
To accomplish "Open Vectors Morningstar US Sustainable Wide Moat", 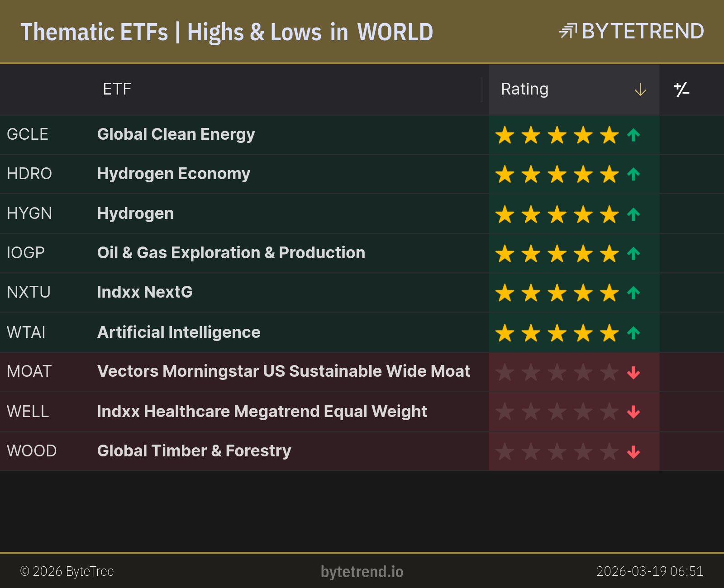I will coord(284,371).
